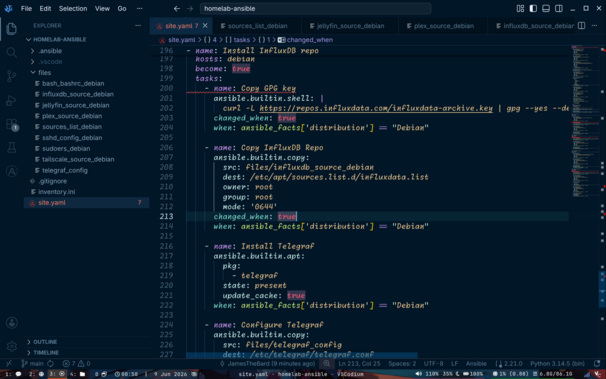The image size is (606, 379).
Task: Click JamesTheBard git blame info
Action: pos(268,364)
